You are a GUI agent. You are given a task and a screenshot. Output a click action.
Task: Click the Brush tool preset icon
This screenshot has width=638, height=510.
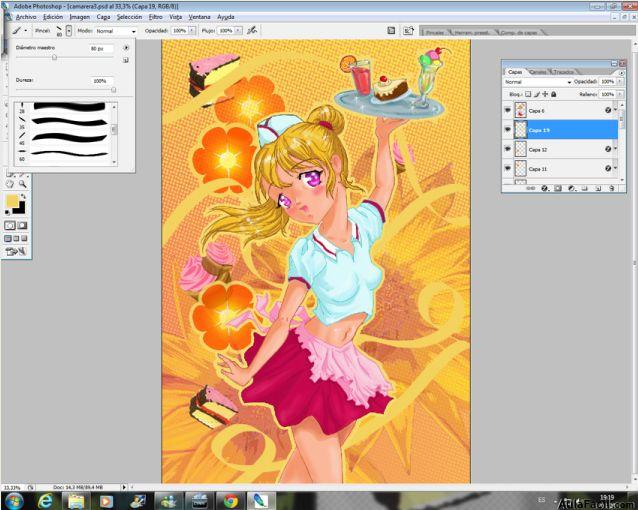(x=16, y=31)
